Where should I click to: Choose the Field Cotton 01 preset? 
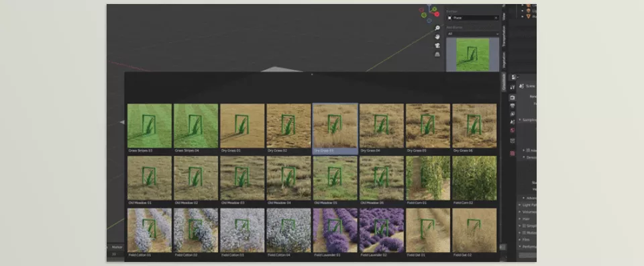point(150,230)
